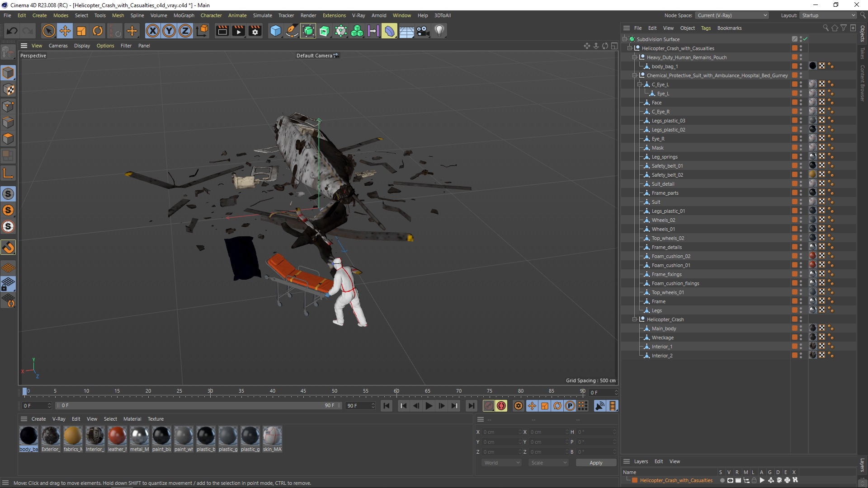
Task: Switch to Make Editable mode icon
Action: point(8,53)
